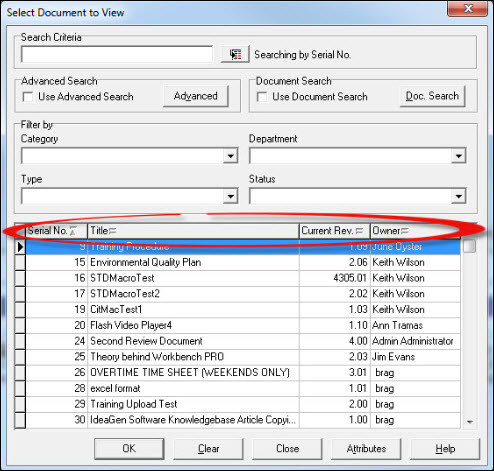
Task: Click the Current Rev. column filter icon
Action: [359, 231]
